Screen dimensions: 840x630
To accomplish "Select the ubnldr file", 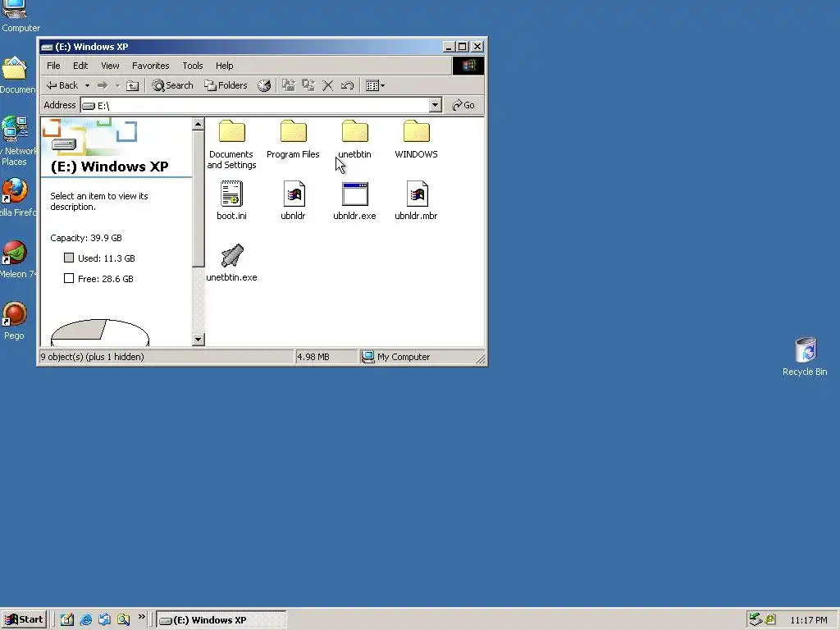I will point(293,200).
